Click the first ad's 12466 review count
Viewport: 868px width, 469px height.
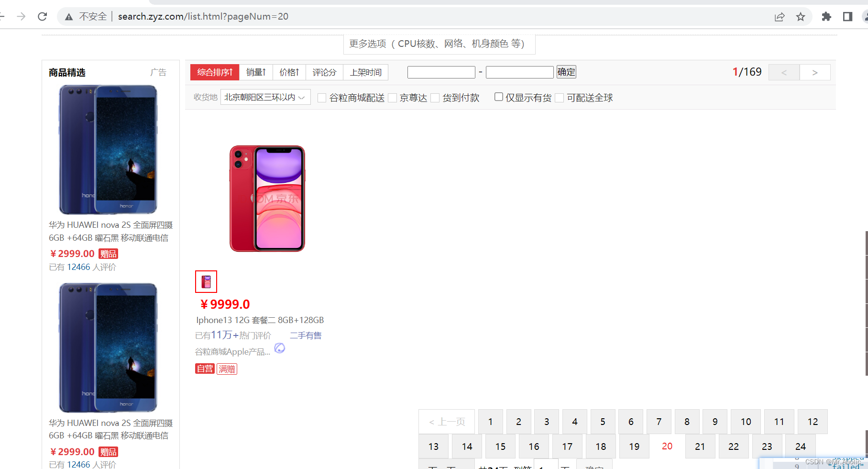(78, 267)
